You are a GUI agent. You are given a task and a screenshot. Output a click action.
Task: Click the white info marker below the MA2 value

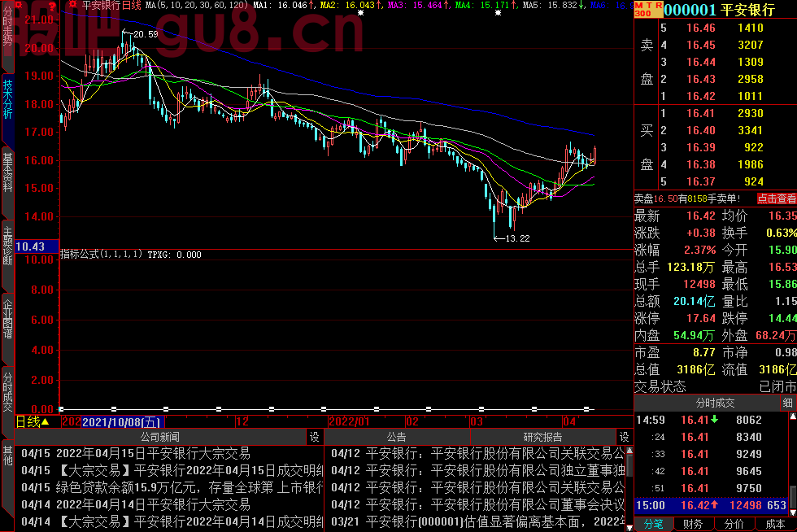361,13
